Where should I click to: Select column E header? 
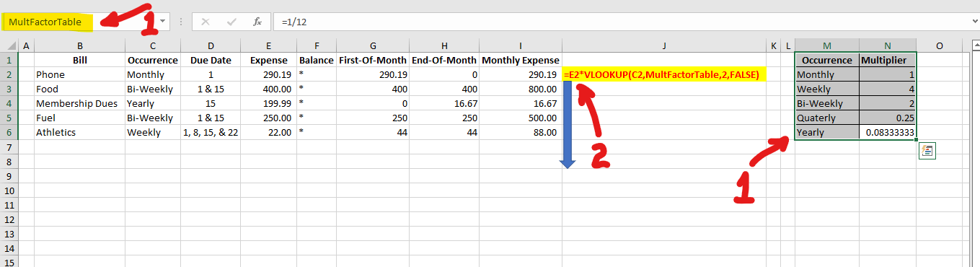(x=269, y=46)
